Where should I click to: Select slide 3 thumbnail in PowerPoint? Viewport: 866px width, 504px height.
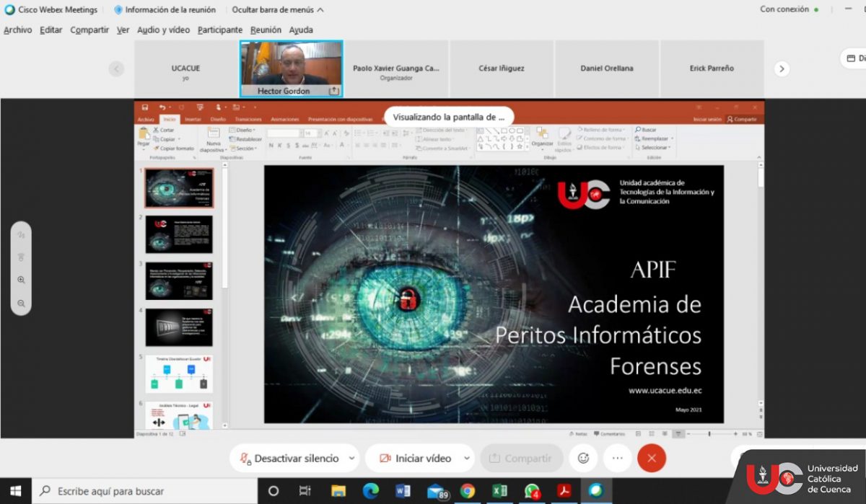point(179,280)
